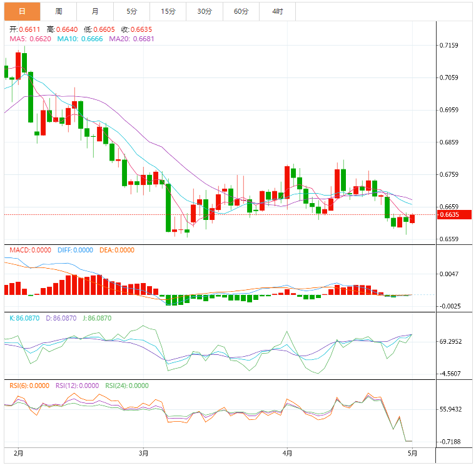Click the RSI(6):0.0000 label
This screenshot has height=468, width=476.
[x=29, y=386]
